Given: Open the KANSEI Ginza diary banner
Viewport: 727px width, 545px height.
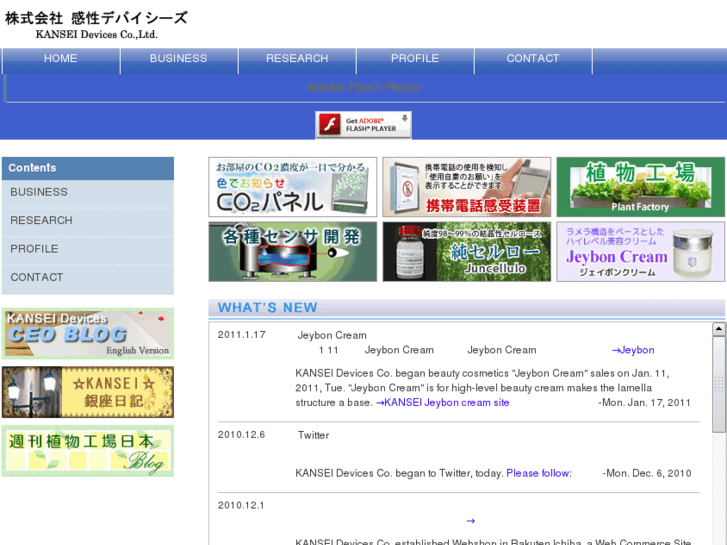Looking at the screenshot, I should pyautogui.click(x=88, y=392).
